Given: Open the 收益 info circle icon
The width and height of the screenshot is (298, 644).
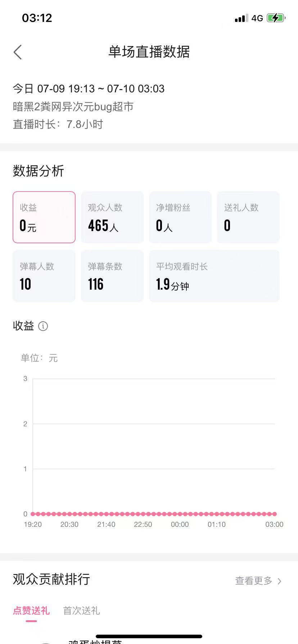Looking at the screenshot, I should pos(43,326).
